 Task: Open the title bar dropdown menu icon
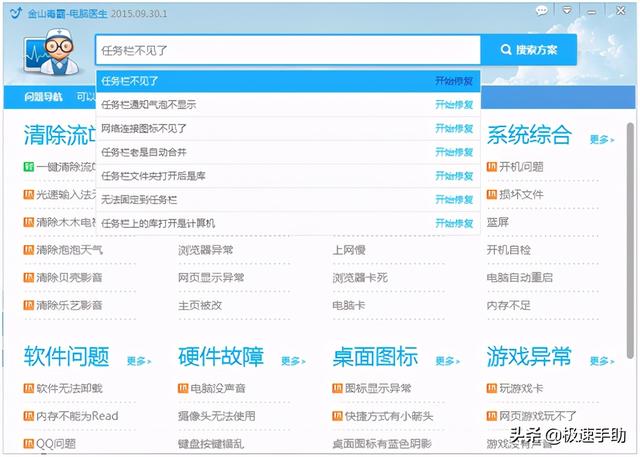coord(567,11)
